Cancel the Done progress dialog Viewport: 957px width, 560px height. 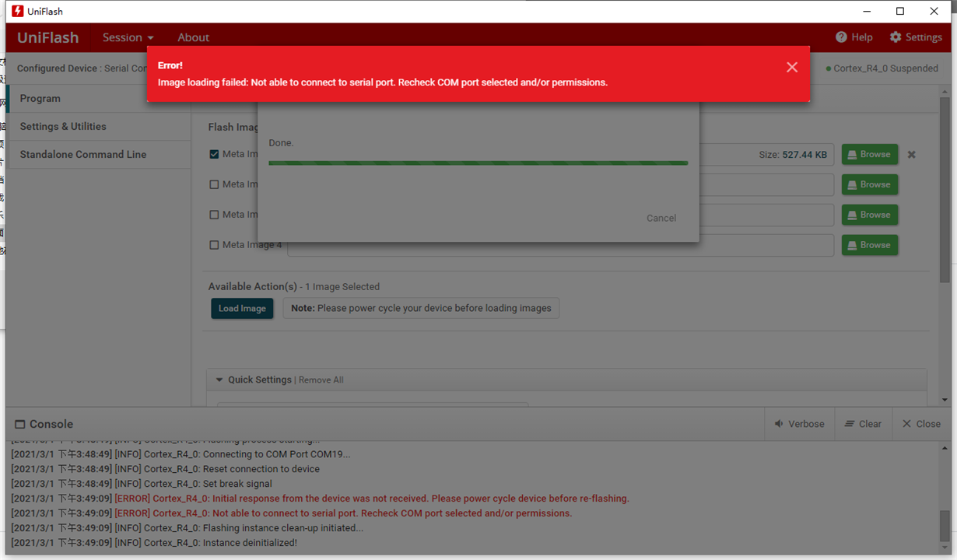click(x=661, y=218)
